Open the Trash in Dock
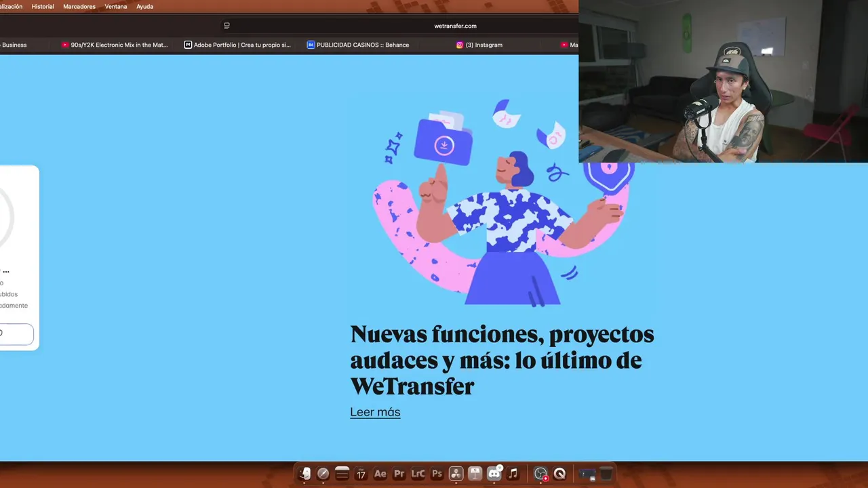This screenshot has height=488, width=868. click(606, 474)
